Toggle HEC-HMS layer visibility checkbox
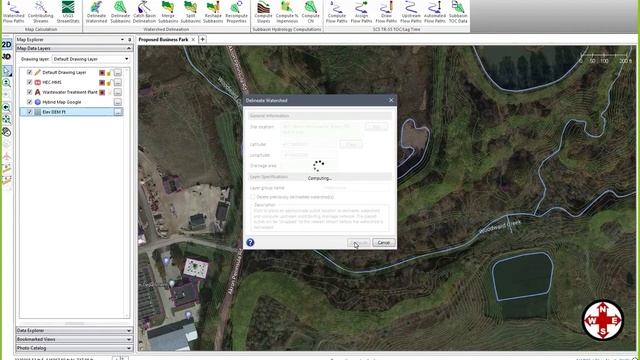The height and width of the screenshot is (360, 640). (x=29, y=82)
